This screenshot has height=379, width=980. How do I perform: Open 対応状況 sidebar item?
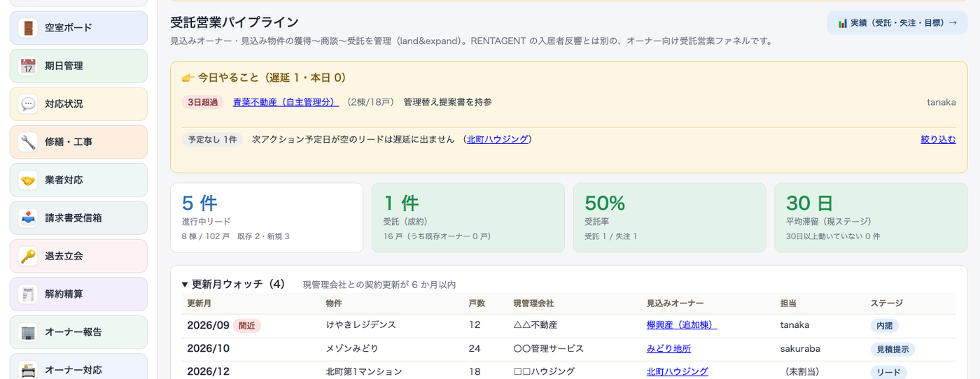(78, 104)
